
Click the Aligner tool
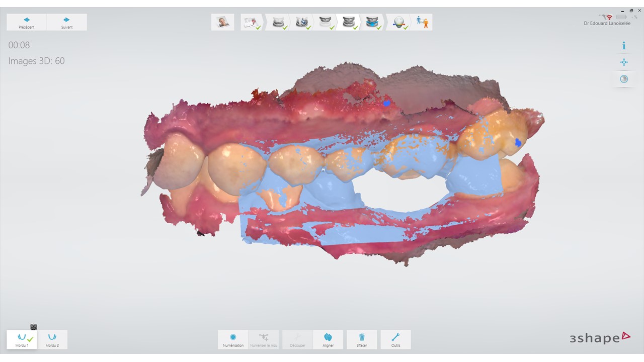328,339
